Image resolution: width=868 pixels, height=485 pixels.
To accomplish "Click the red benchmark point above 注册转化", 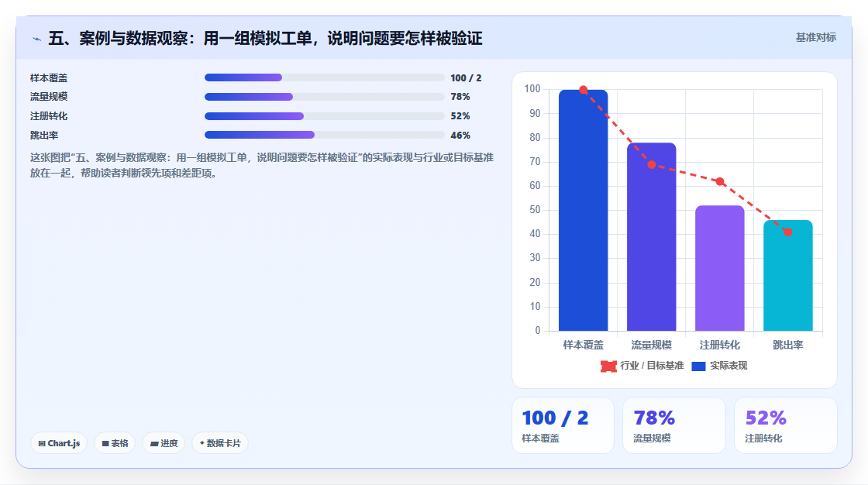I will click(720, 181).
